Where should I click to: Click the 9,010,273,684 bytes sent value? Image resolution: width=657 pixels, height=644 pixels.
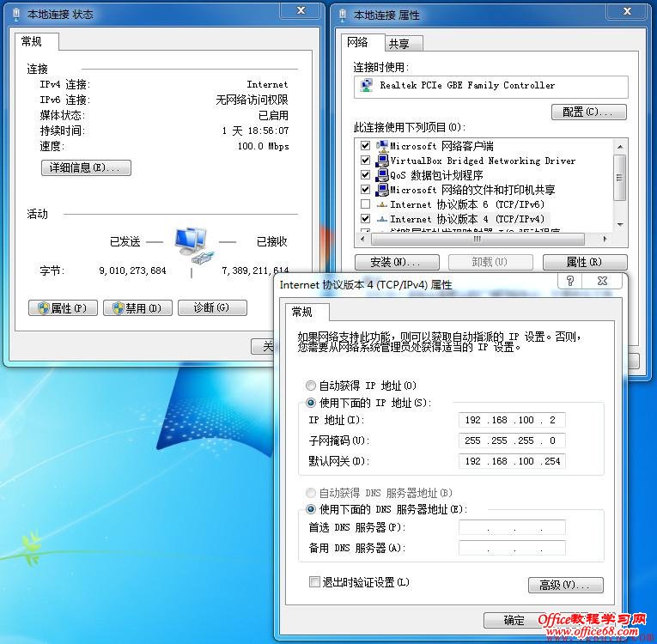tap(132, 270)
